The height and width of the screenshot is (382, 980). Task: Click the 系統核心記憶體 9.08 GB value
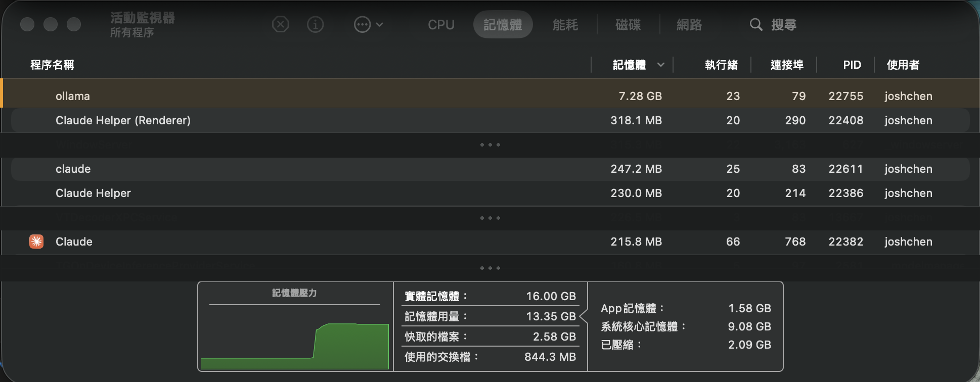(x=749, y=326)
